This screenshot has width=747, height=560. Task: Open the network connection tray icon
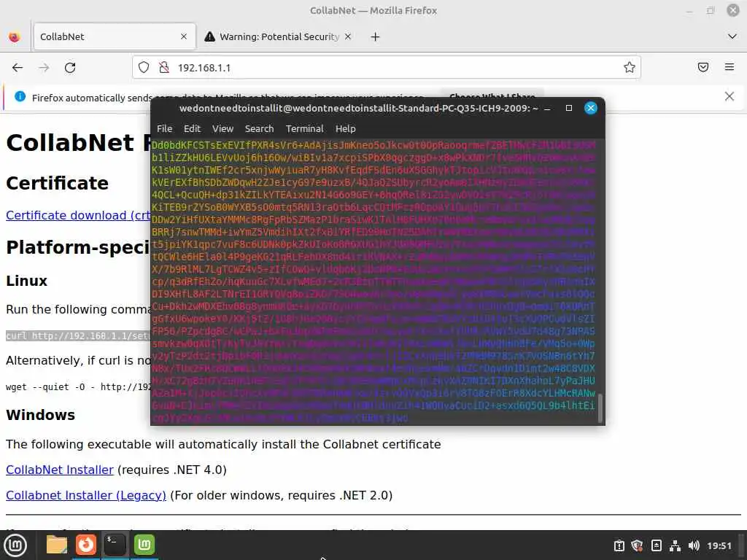click(x=675, y=545)
